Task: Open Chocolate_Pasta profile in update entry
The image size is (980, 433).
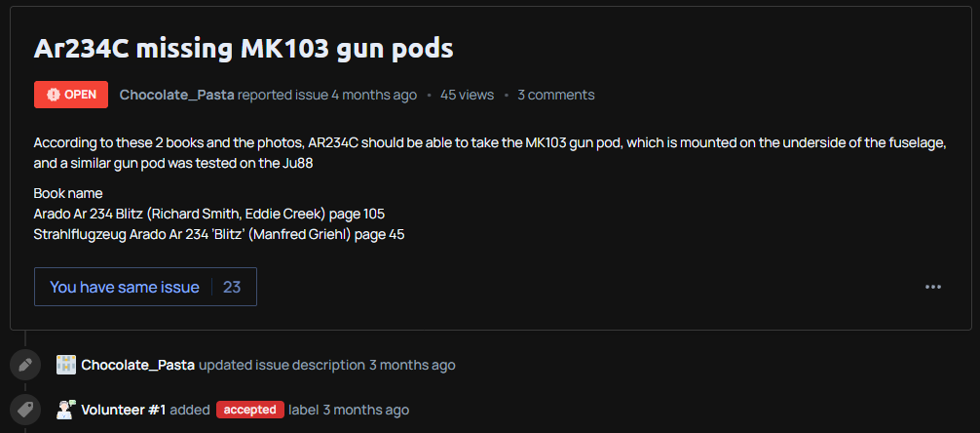Action: (138, 365)
